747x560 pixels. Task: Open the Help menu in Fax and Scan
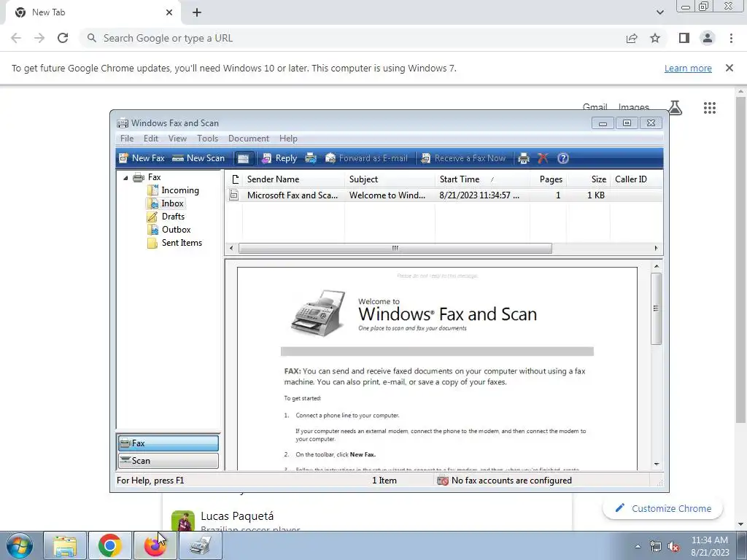coord(288,139)
